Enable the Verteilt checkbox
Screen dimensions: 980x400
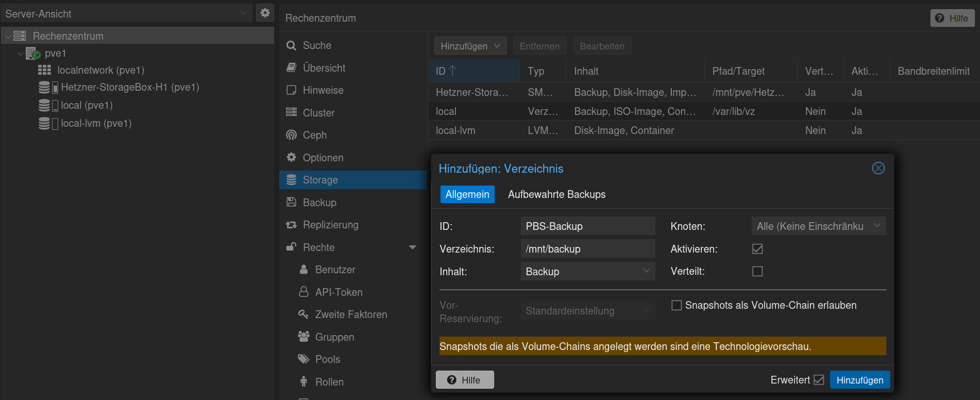[x=757, y=271]
